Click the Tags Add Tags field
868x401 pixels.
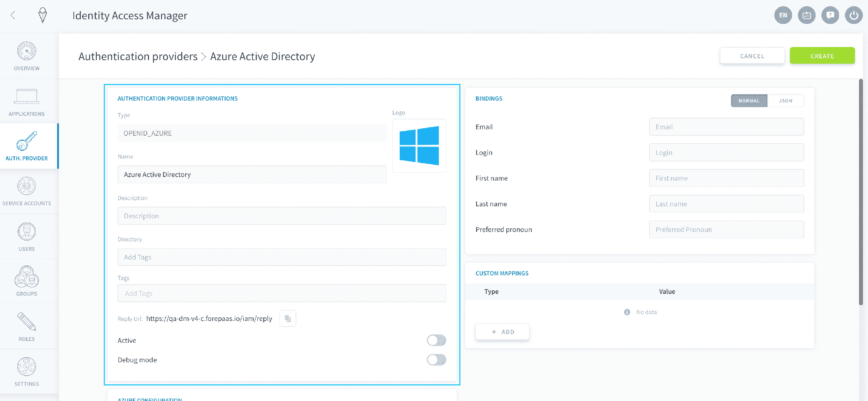[x=282, y=293]
